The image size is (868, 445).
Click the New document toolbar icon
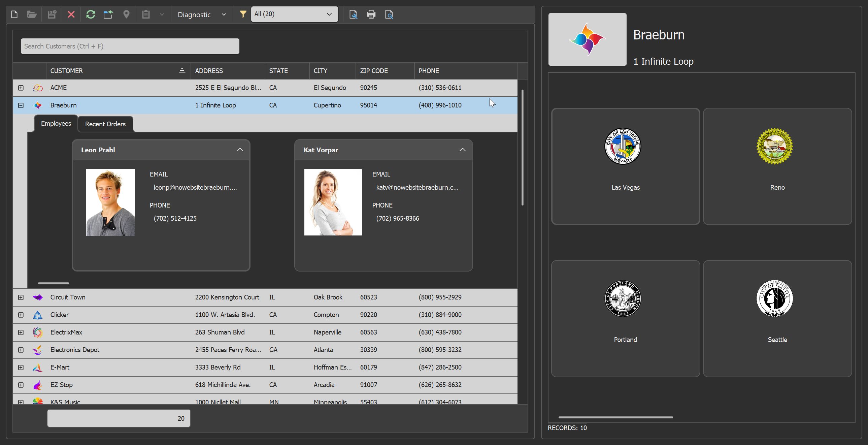(14, 14)
